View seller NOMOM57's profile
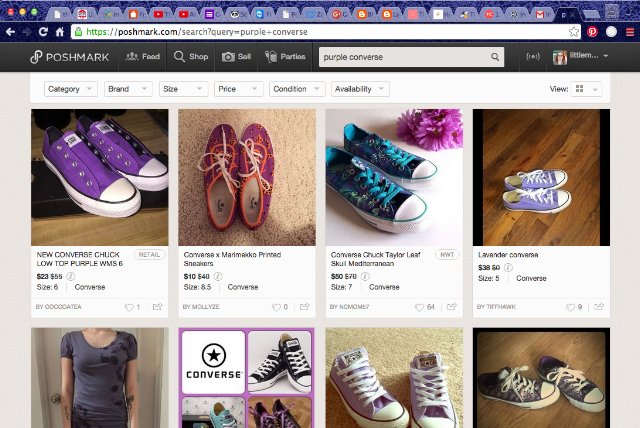 coord(349,307)
